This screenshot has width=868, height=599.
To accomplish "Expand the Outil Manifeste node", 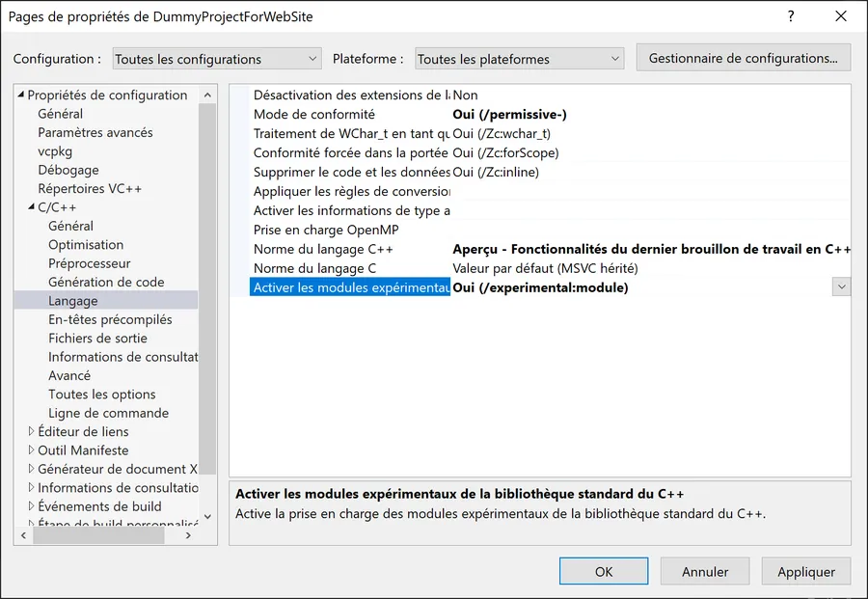I will pos(31,450).
